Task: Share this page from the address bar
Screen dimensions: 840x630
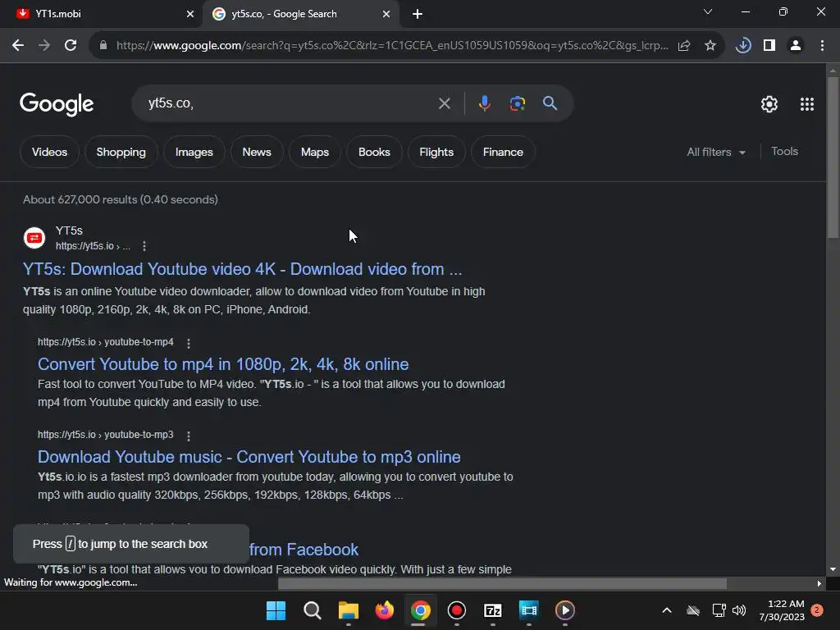Action: [x=684, y=46]
